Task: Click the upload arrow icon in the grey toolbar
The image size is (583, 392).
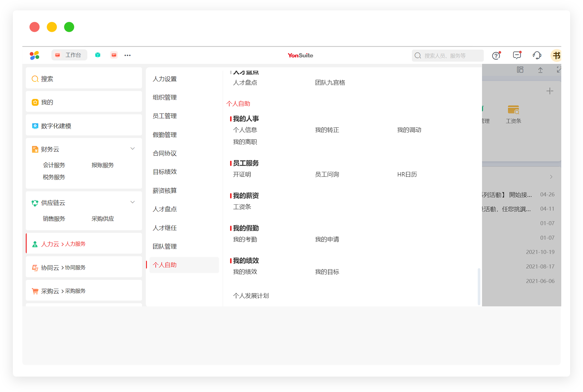Action: [x=540, y=70]
